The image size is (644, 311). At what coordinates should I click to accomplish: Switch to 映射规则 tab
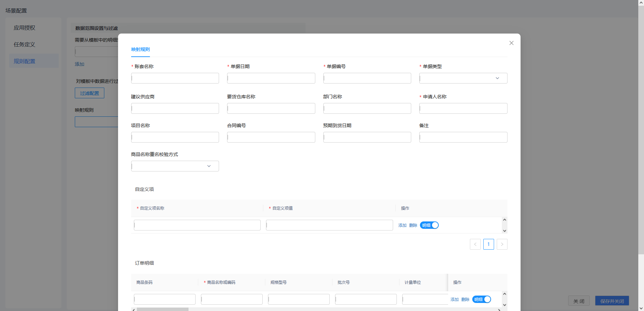(141, 49)
